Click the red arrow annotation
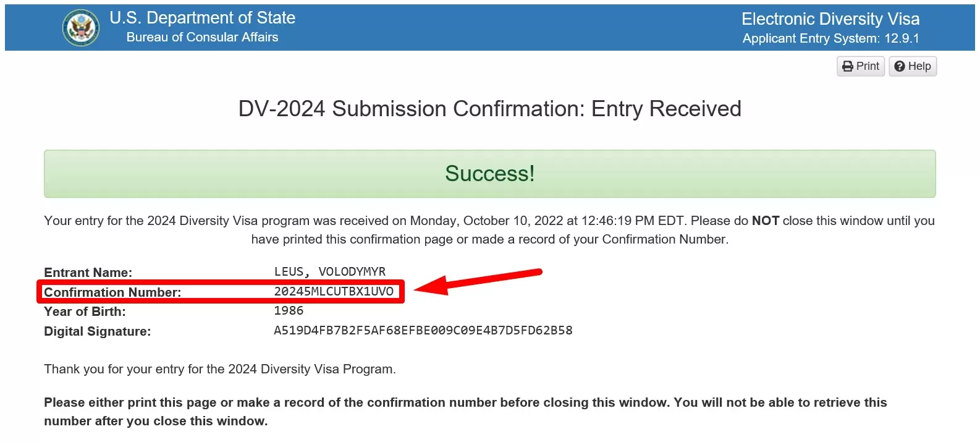The width and height of the screenshot is (980, 442). 477,281
